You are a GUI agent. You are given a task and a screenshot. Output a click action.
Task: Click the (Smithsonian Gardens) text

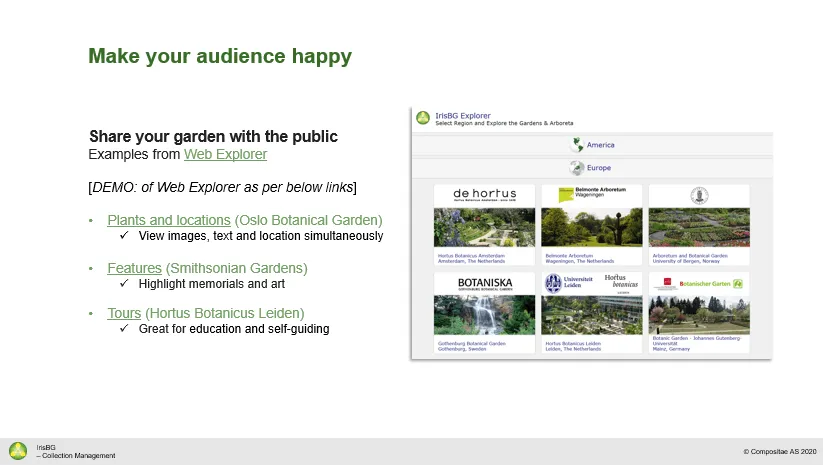237,268
